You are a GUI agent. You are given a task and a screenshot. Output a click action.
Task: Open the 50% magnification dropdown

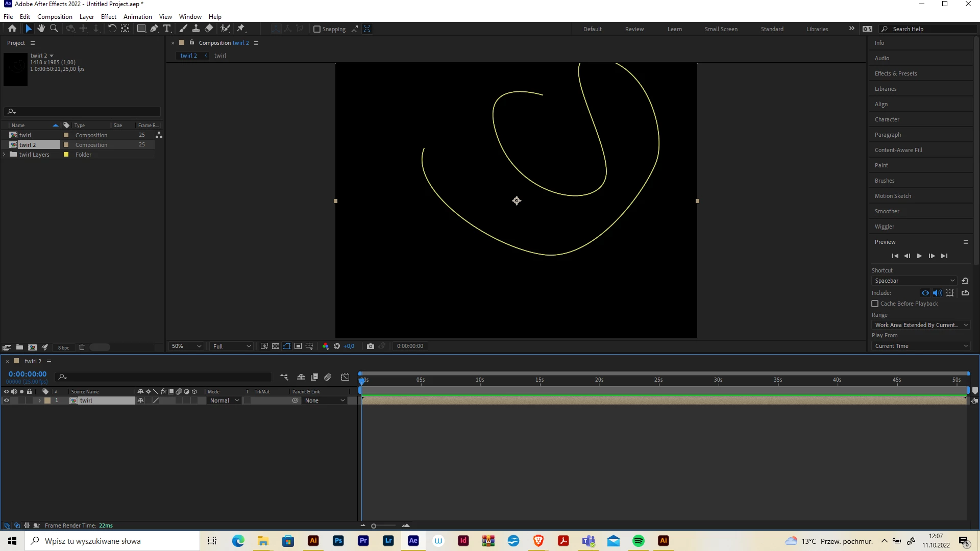[187, 346]
